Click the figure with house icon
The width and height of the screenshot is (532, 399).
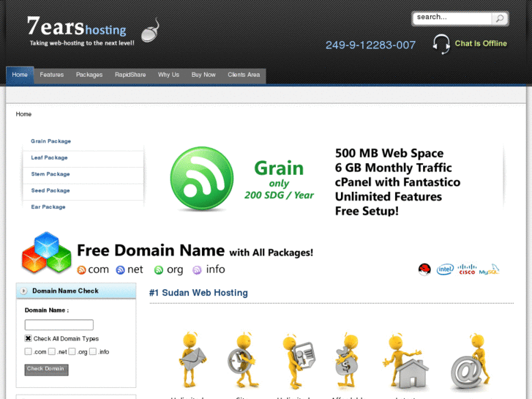[x=406, y=362]
